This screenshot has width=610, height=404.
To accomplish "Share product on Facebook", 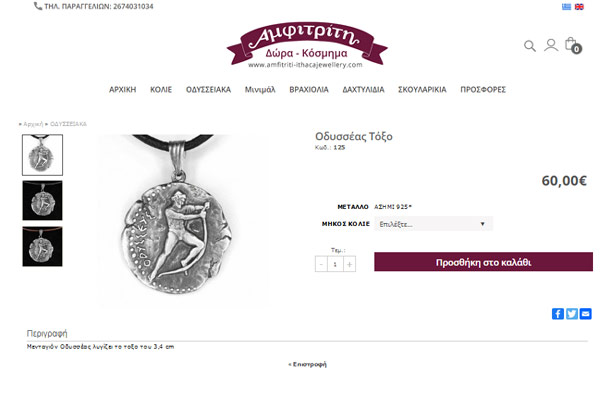I will (557, 314).
